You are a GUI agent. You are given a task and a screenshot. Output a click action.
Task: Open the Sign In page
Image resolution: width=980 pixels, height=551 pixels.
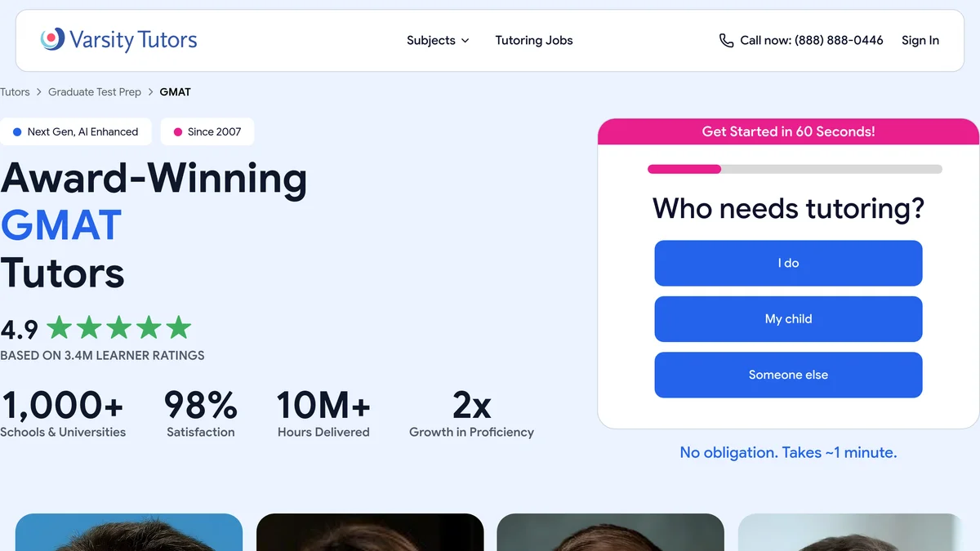pos(920,40)
